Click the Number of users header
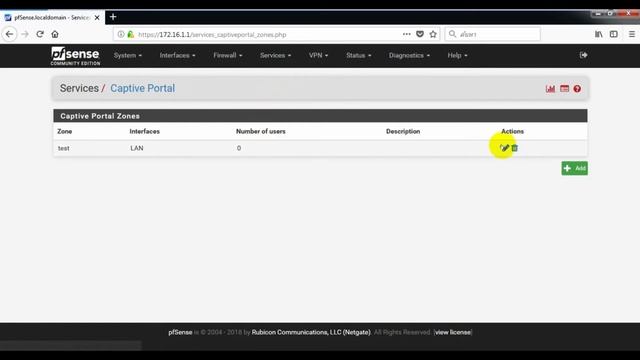This screenshot has width=640, height=360. [260, 131]
